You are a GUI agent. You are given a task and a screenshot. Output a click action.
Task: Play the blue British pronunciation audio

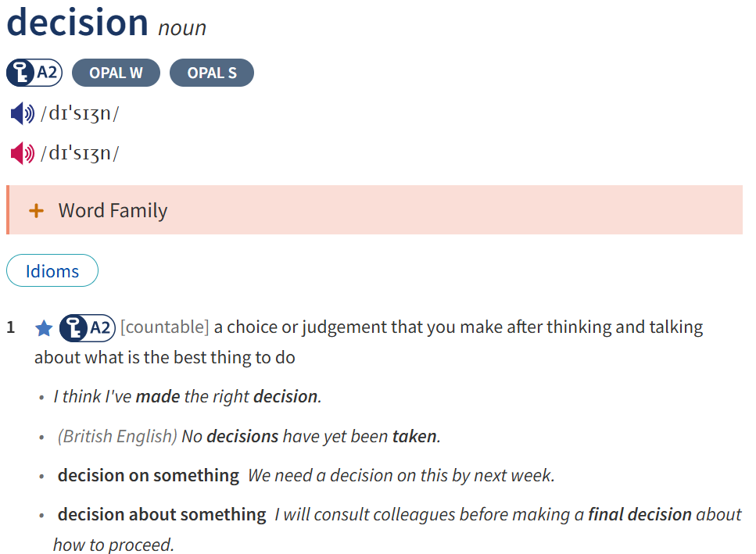[22, 114]
